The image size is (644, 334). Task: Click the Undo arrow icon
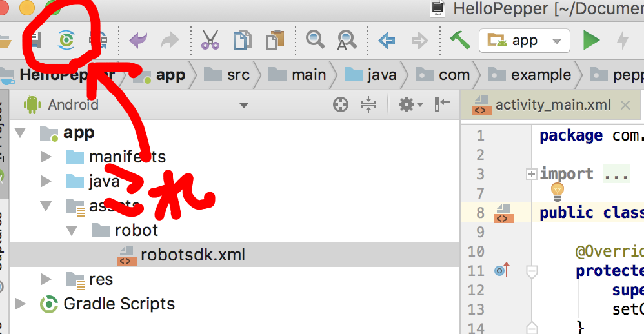point(138,40)
